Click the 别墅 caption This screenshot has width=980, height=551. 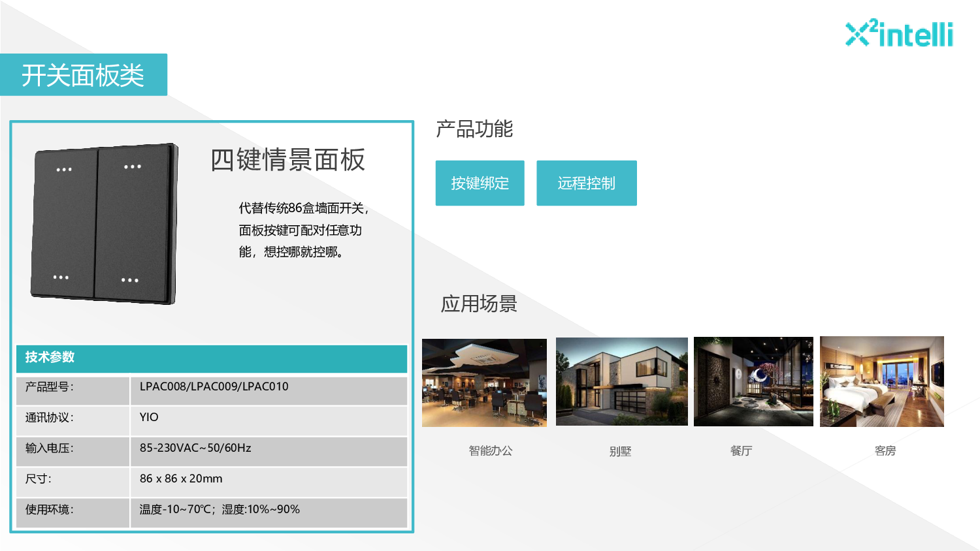(x=620, y=451)
